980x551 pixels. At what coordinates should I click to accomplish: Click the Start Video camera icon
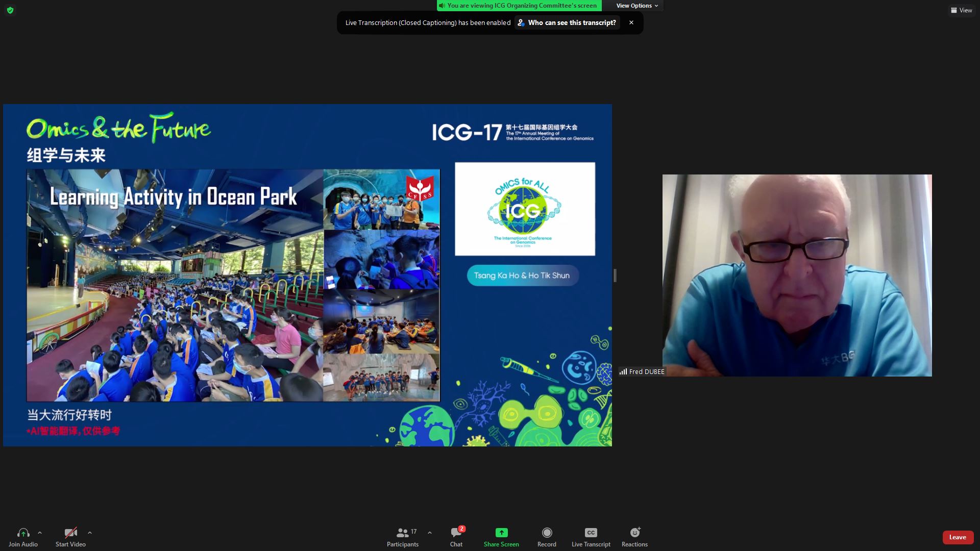[x=70, y=533]
